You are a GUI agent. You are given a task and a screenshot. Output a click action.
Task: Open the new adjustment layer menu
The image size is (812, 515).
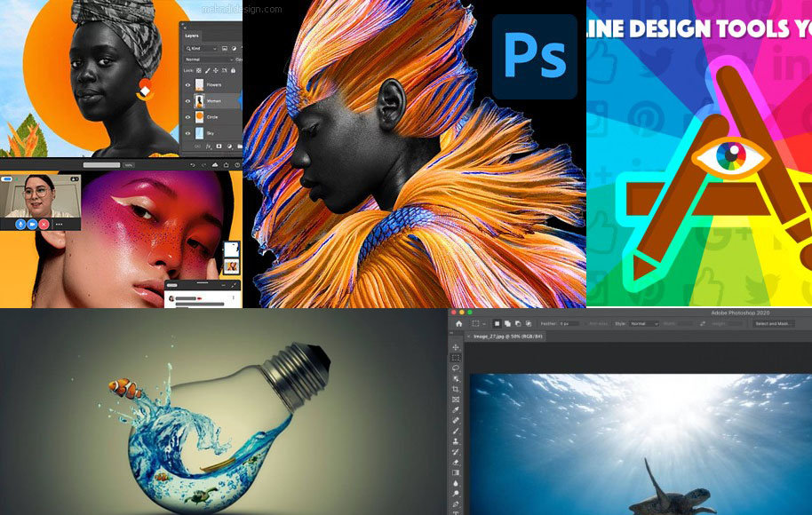point(229,147)
